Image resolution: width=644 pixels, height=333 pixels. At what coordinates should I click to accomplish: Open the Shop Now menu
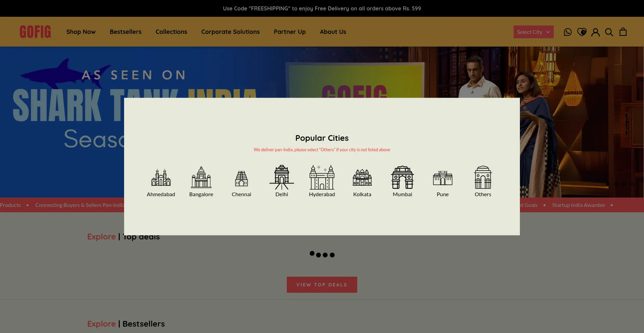[81, 32]
